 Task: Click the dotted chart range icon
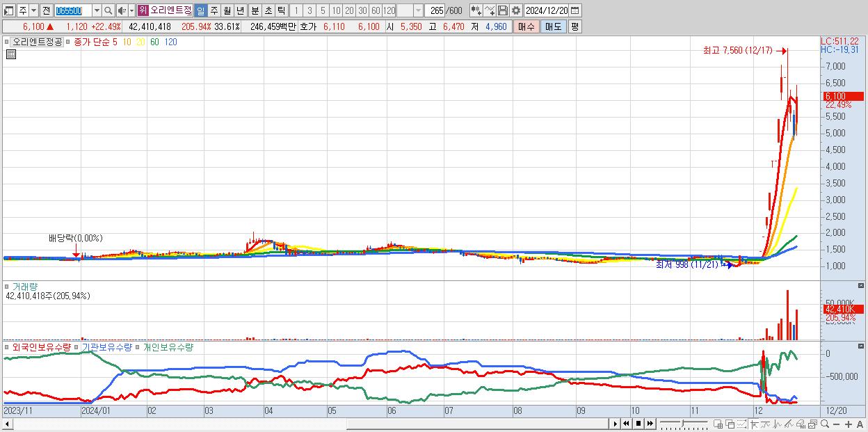741,424
